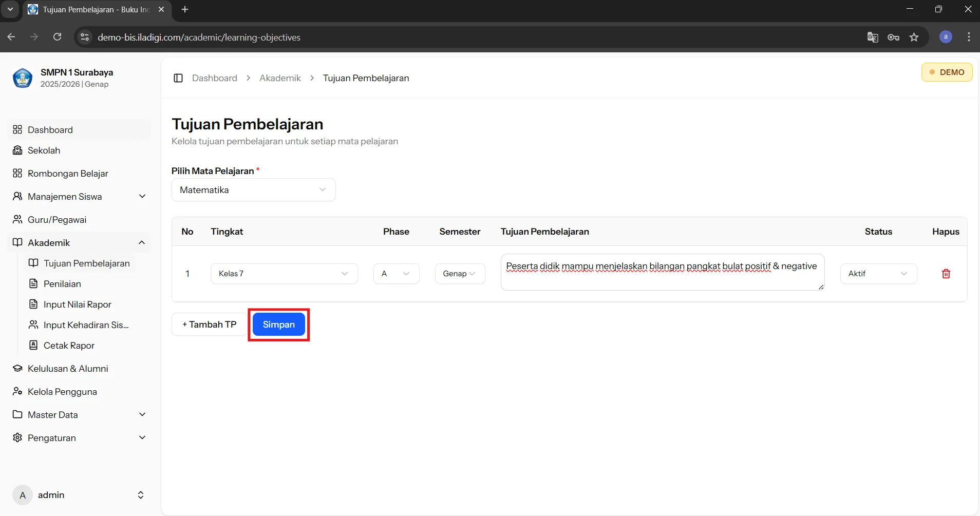Click the Pengaturan gear icon
The height and width of the screenshot is (516, 980).
pos(17,437)
